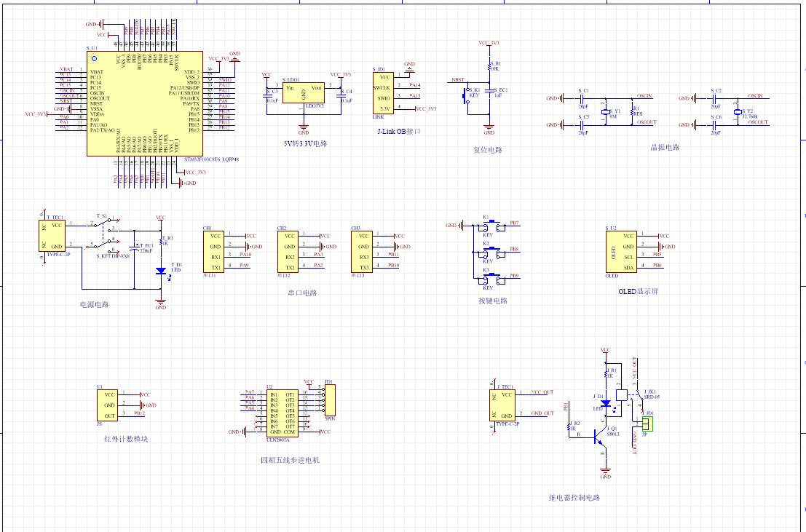Click the '晶振电路' caption
The width and height of the screenshot is (806, 532).
665,148
